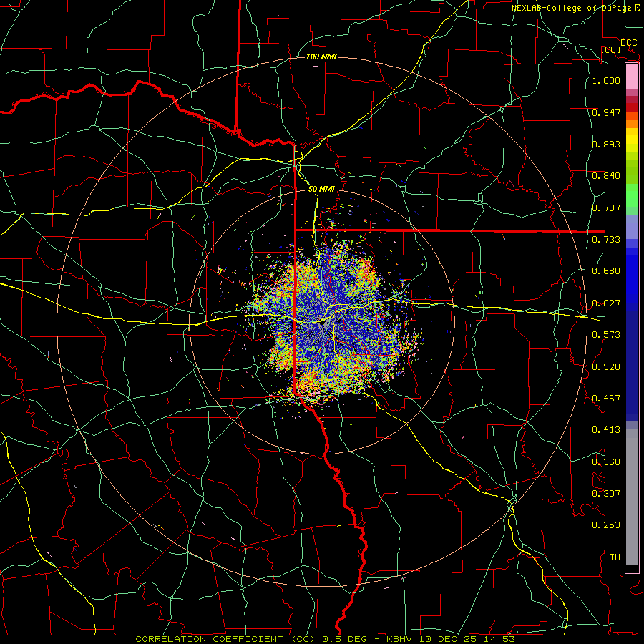Image resolution: width=644 pixels, height=644 pixels.
Task: Click the 0.573 scale value
Action: coord(606,335)
